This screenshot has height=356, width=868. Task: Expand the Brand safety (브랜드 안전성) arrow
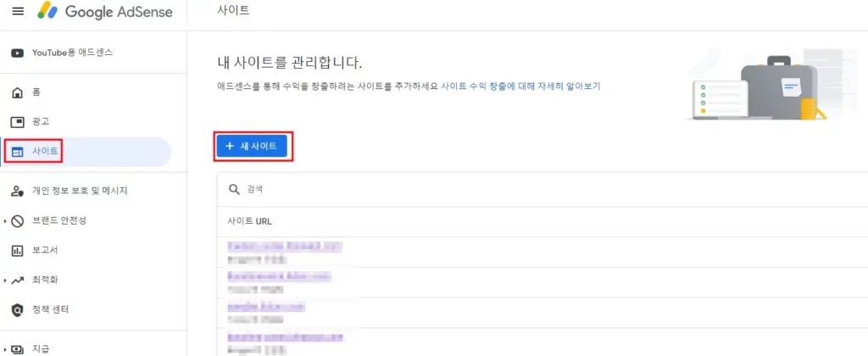click(5, 221)
